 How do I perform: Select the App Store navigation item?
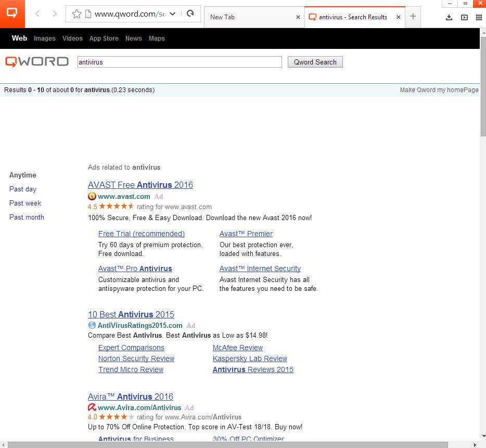pyautogui.click(x=104, y=39)
